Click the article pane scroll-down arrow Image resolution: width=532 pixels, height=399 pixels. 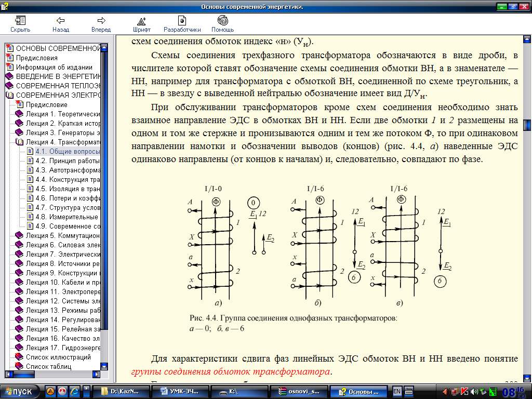(527, 378)
